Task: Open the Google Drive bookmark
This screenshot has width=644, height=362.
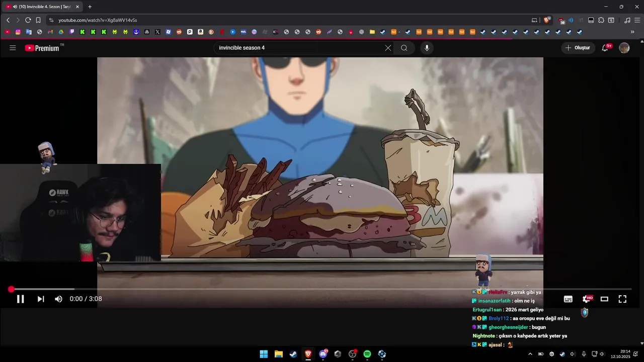Action: (x=61, y=32)
